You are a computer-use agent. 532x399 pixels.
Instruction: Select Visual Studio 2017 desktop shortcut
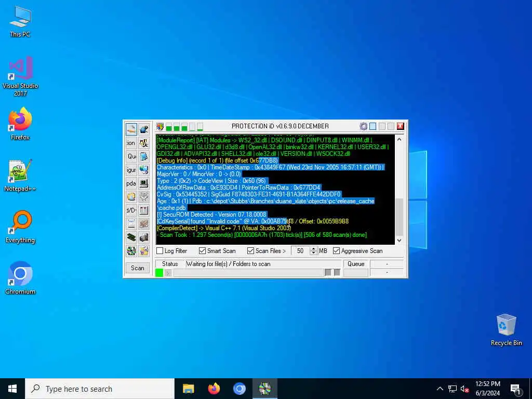click(x=20, y=76)
